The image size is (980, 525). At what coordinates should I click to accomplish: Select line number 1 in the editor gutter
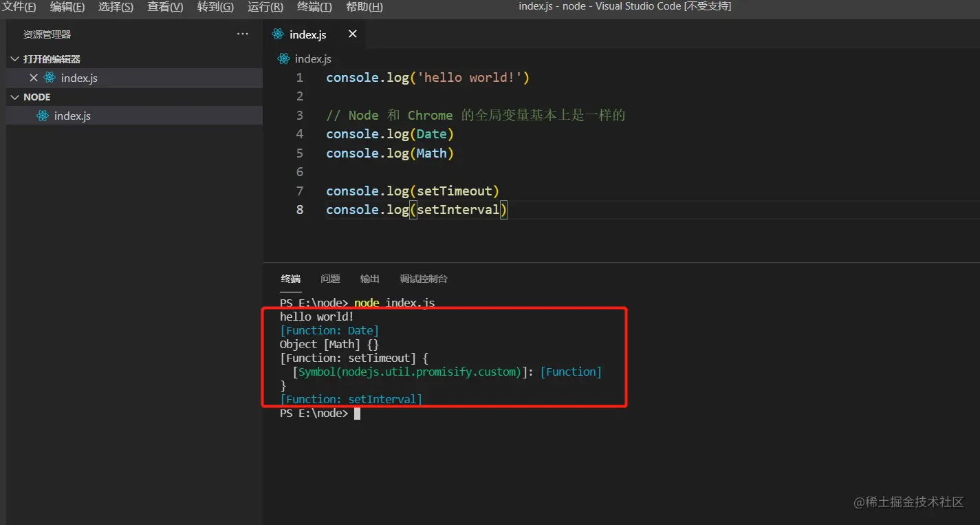tap(299, 78)
